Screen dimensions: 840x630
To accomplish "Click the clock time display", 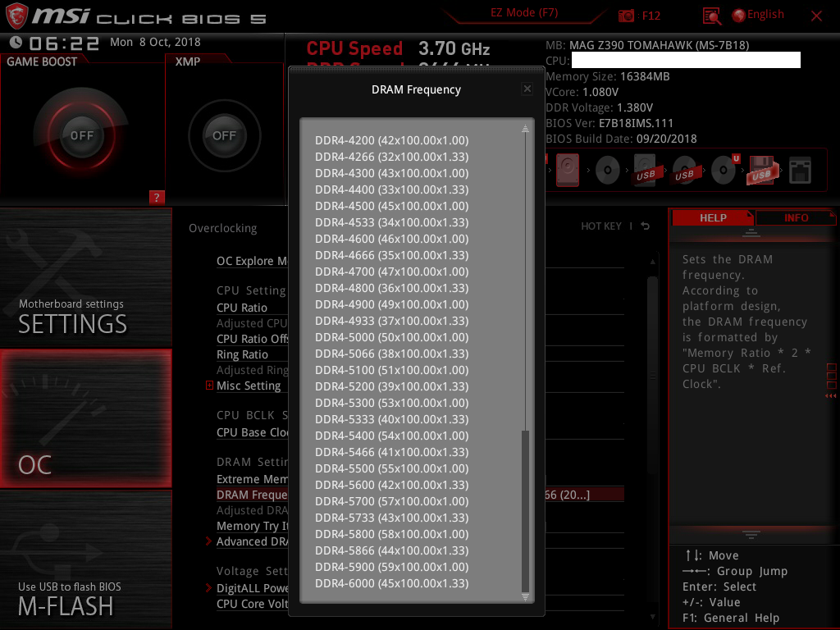I will 64,43.
